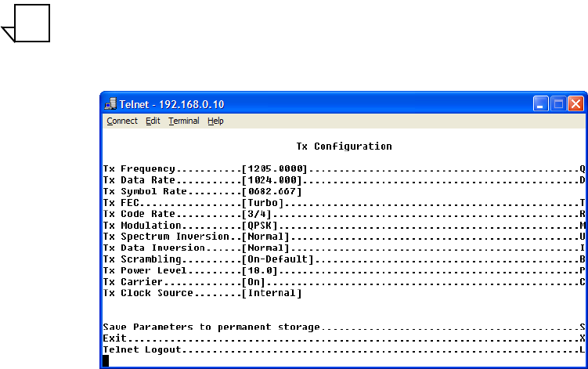Click the 'Tx Symbol Rate' label
Image resolution: width=588 pixels, height=369 pixels.
(145, 191)
